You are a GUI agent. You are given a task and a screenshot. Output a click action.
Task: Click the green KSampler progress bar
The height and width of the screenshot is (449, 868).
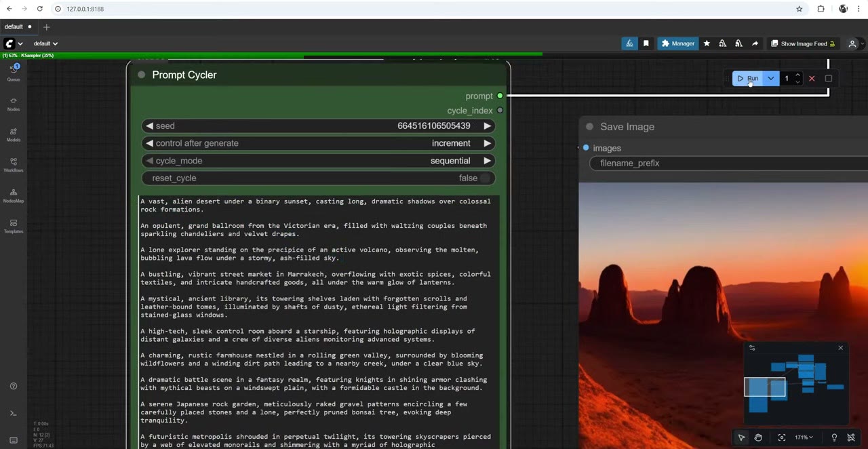coord(271,54)
